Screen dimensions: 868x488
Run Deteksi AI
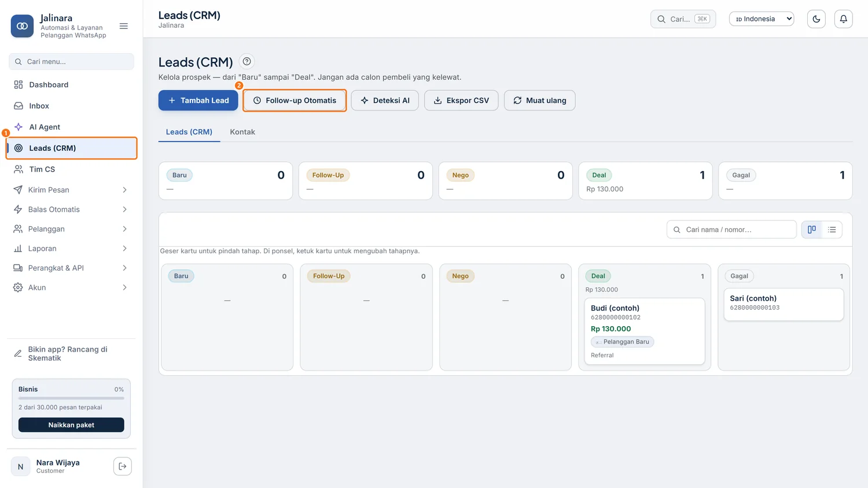pos(385,100)
